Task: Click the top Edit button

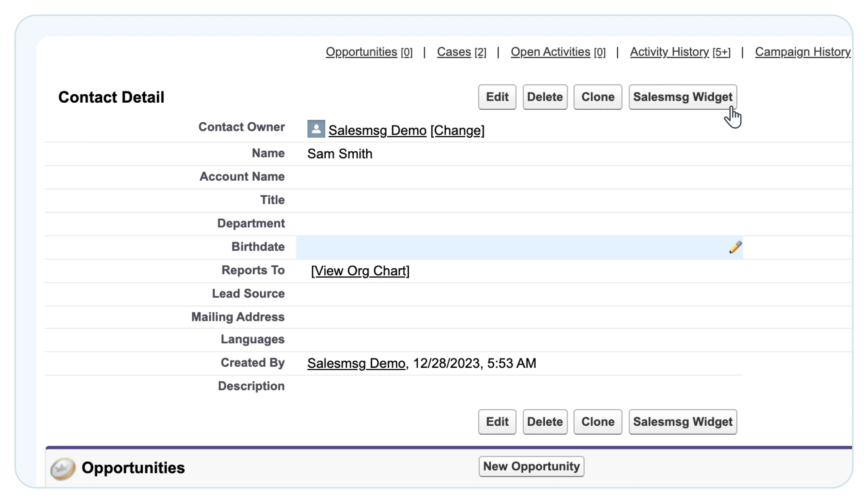Action: (x=497, y=97)
